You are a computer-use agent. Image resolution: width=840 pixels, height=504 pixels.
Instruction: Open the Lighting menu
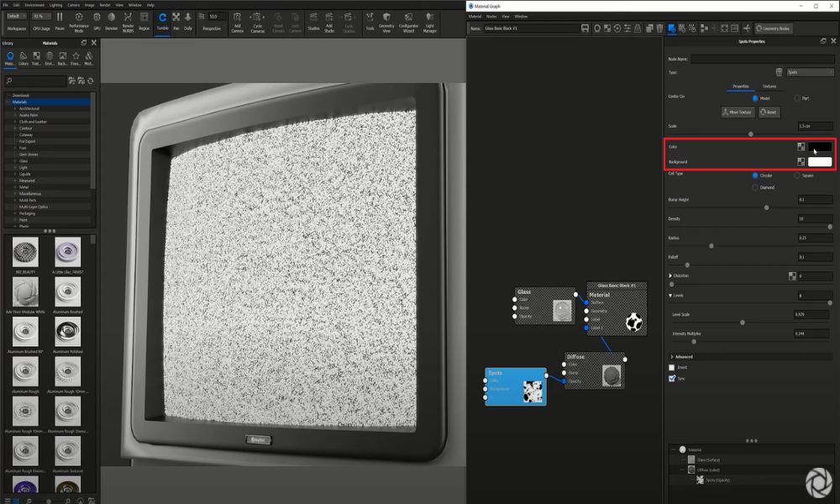click(58, 5)
